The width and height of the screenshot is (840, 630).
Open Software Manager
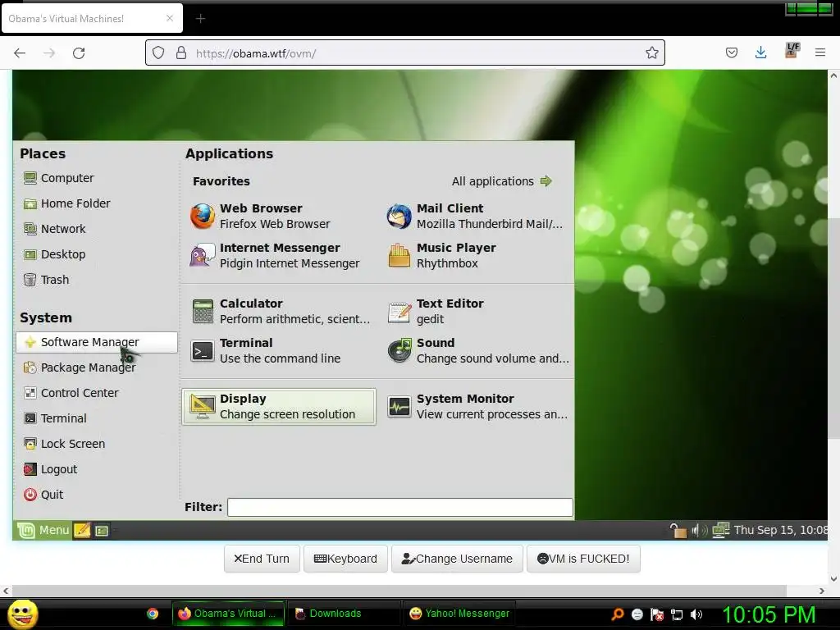coord(97,342)
